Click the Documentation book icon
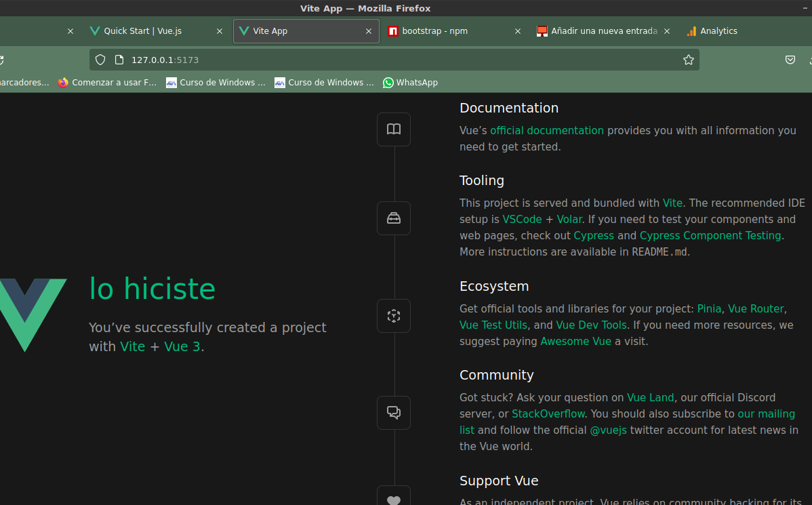 coord(394,129)
